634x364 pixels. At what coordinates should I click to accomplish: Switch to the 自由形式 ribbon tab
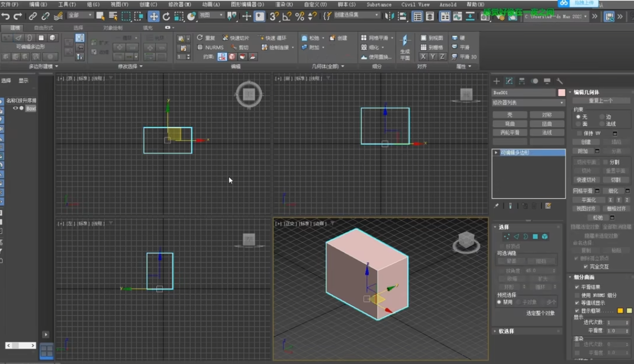tap(44, 28)
